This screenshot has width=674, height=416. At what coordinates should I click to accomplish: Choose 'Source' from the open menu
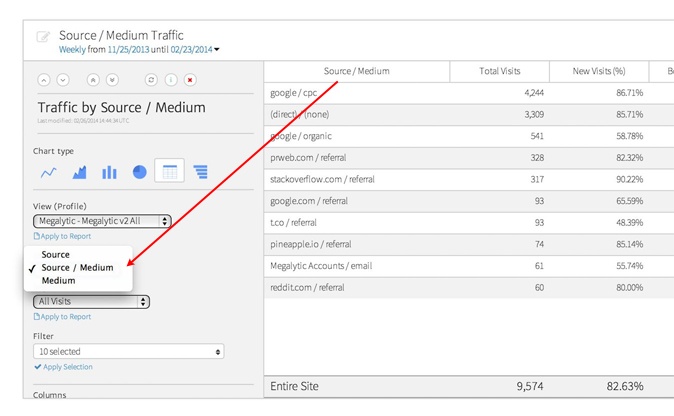tap(56, 255)
